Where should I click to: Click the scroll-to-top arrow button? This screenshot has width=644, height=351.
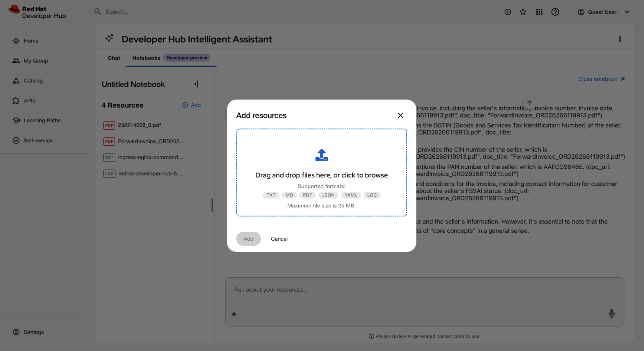(x=529, y=102)
